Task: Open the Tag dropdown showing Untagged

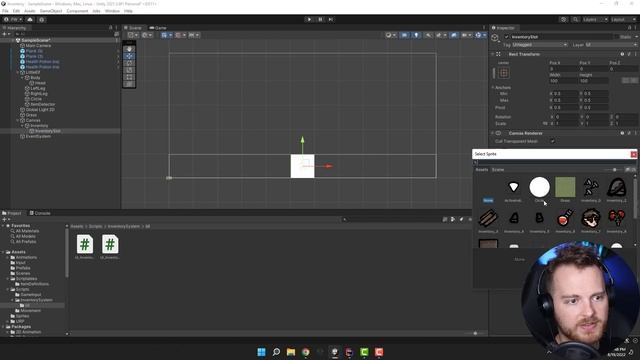Action: pos(539,44)
